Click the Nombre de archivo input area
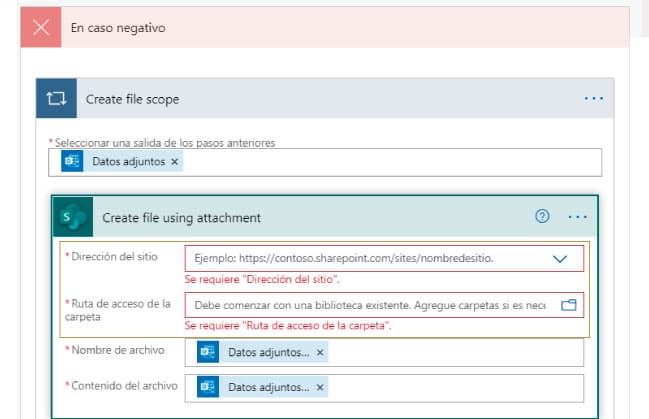The image size is (649, 419). (450, 352)
